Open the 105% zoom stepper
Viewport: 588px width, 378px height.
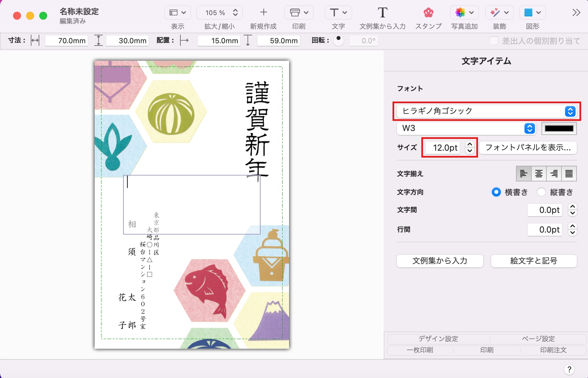[x=235, y=13]
